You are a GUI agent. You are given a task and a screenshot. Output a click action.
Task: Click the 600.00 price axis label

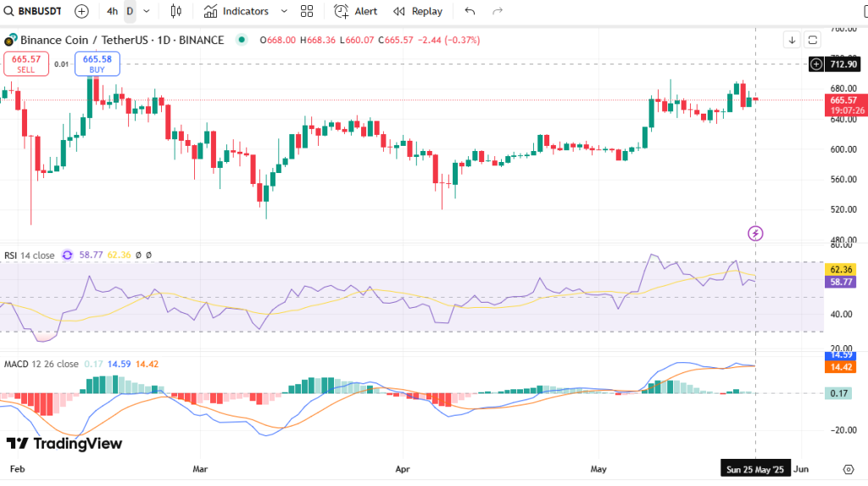(x=843, y=149)
